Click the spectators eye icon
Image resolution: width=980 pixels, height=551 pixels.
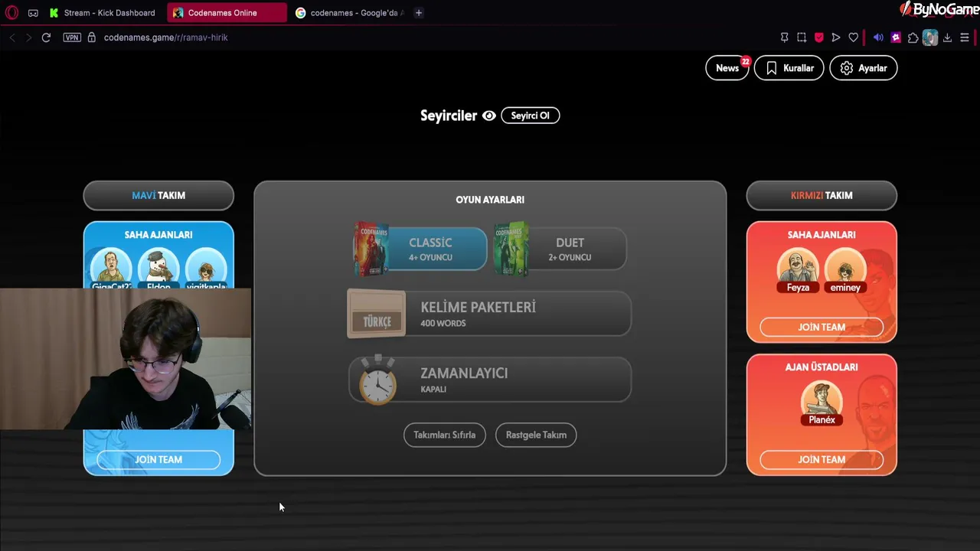point(489,116)
